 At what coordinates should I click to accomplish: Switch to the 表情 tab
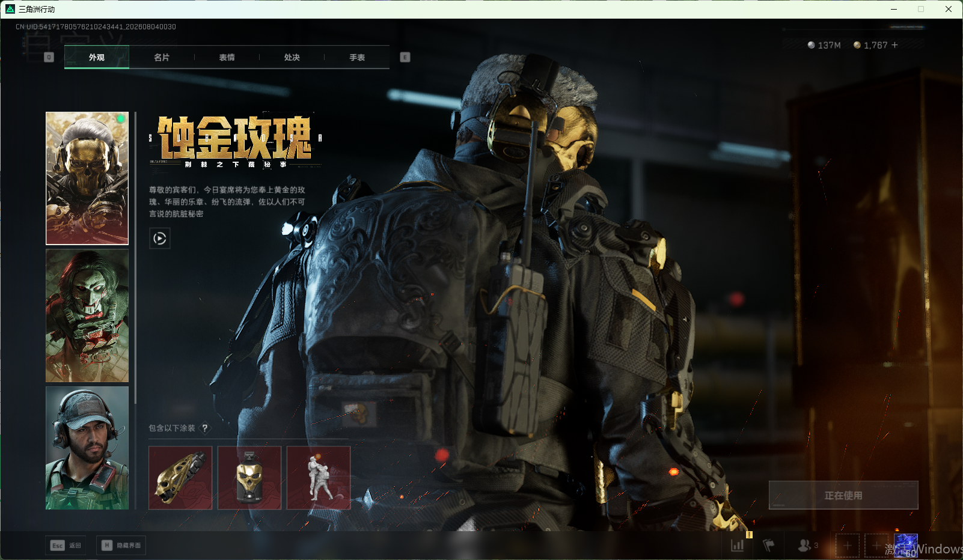(227, 57)
